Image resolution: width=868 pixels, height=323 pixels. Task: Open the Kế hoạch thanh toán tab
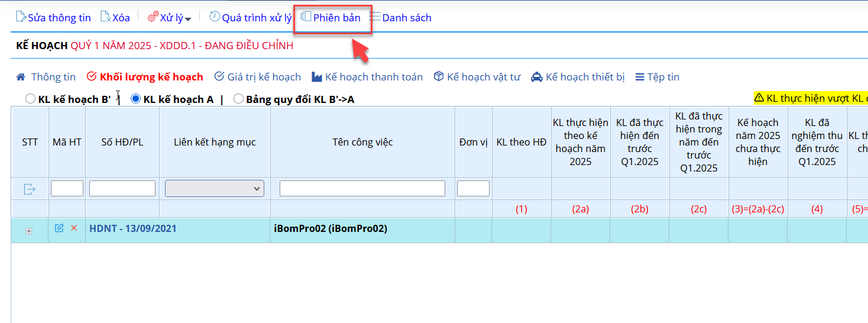click(367, 77)
